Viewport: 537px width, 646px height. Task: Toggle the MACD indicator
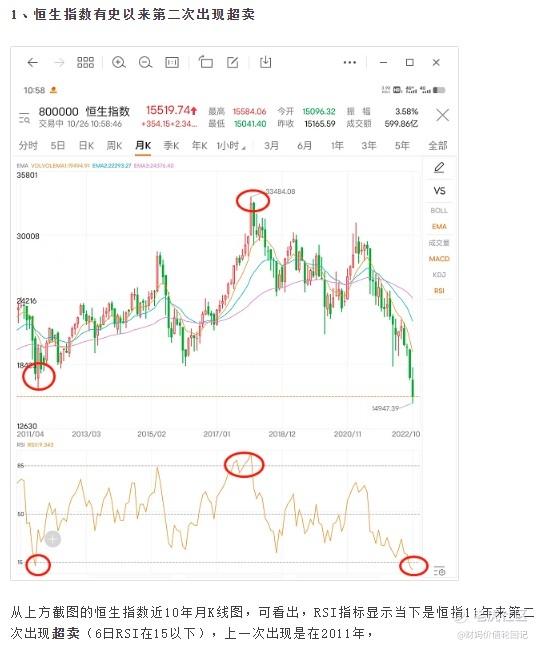(x=439, y=259)
